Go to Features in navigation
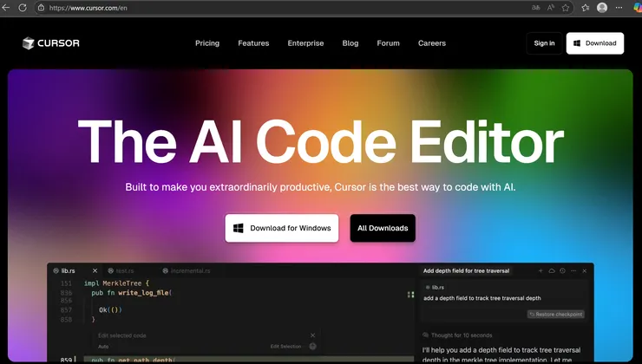Viewport: 642px width, 364px height. coord(253,43)
